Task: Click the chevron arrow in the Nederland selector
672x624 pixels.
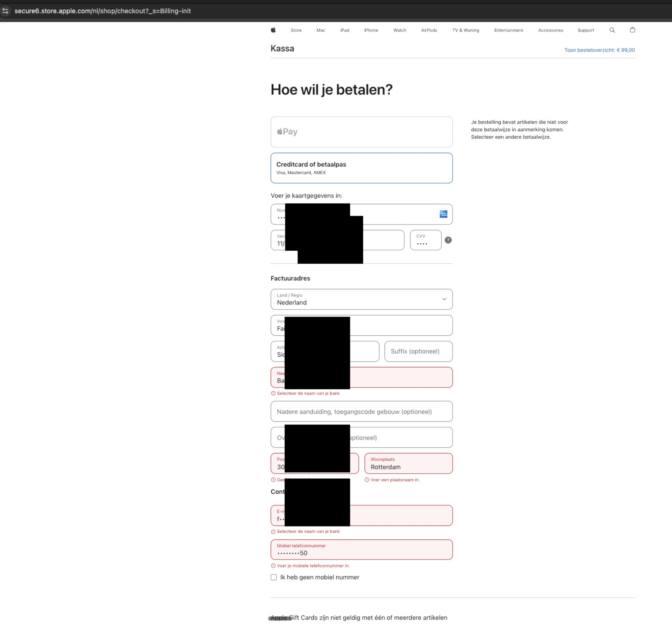Action: pyautogui.click(x=444, y=299)
